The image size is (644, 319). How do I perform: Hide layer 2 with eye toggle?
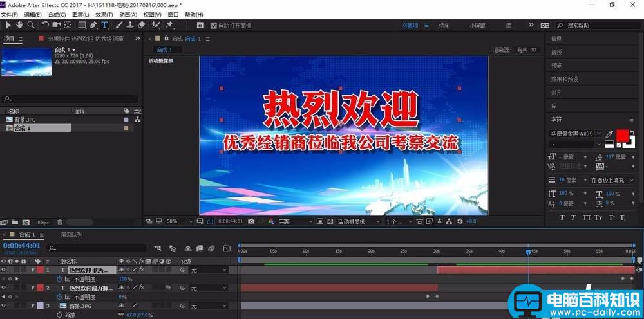pyautogui.click(x=4, y=288)
